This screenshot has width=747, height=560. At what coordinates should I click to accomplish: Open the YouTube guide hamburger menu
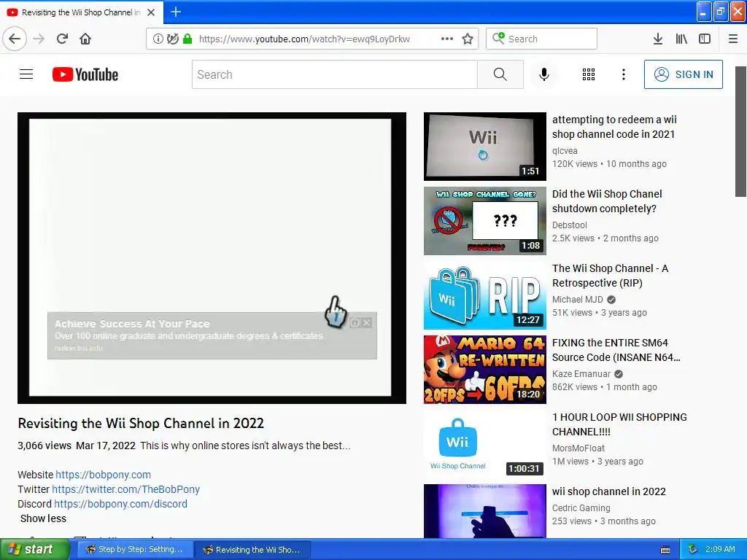click(x=26, y=74)
